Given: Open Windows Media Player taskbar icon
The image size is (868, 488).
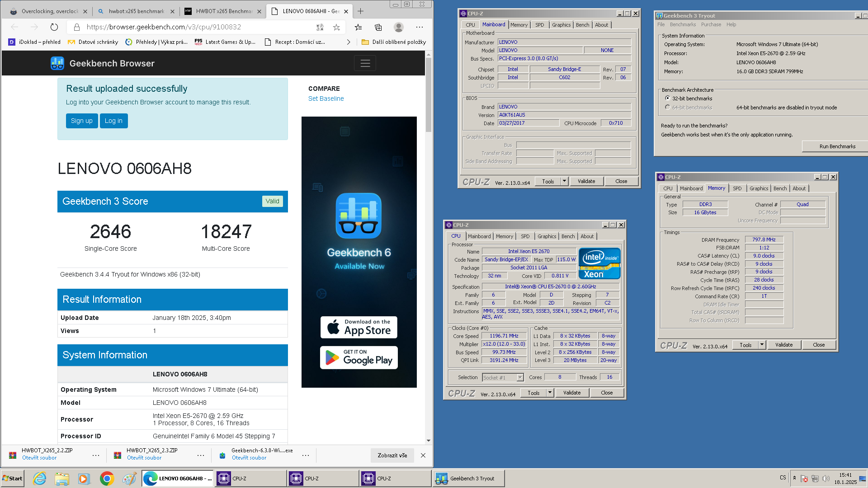Looking at the screenshot, I should pos(84,479).
